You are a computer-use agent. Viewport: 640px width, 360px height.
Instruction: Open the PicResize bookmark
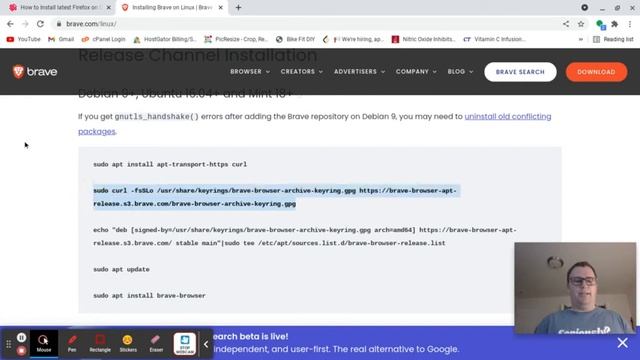click(x=236, y=39)
